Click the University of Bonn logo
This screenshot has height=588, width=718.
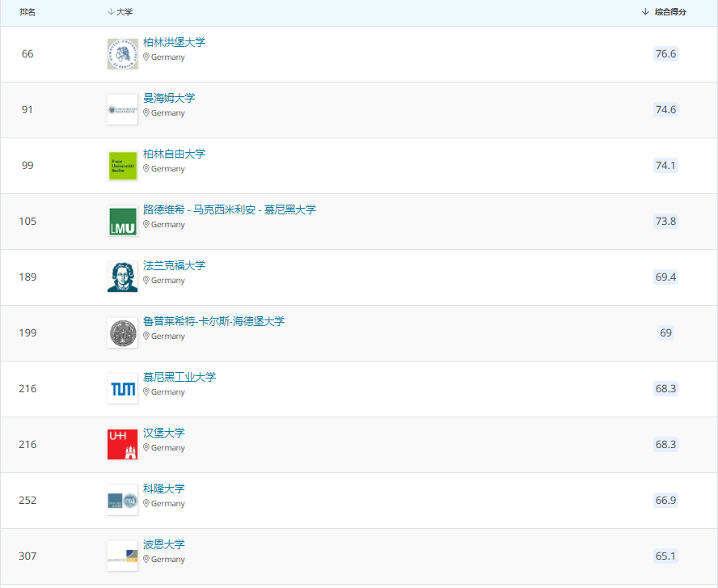click(x=122, y=556)
